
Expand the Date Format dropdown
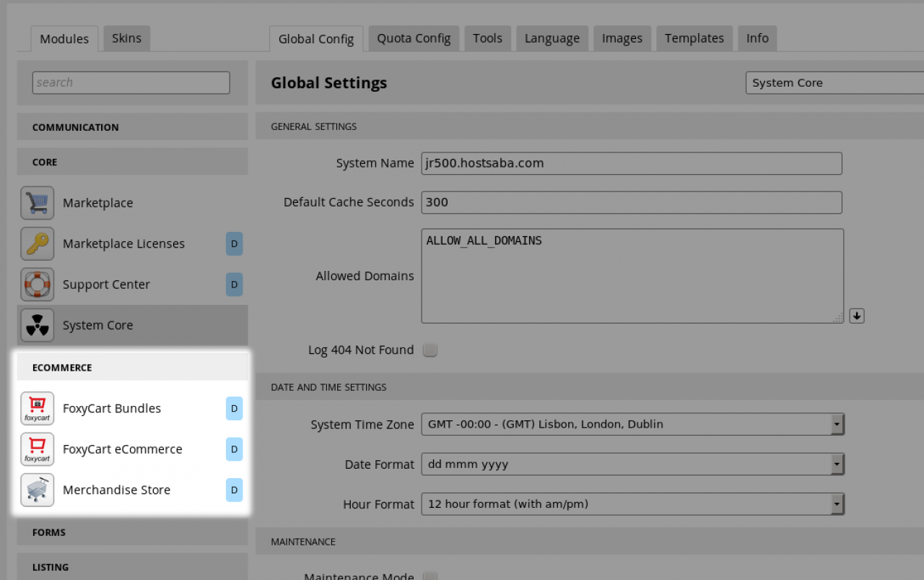pos(632,464)
